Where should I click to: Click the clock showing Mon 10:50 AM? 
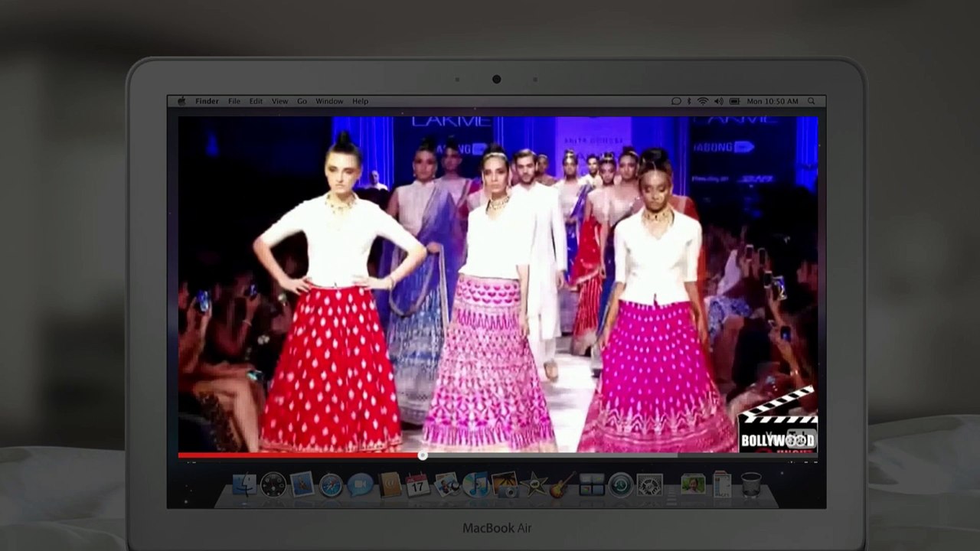(x=773, y=101)
